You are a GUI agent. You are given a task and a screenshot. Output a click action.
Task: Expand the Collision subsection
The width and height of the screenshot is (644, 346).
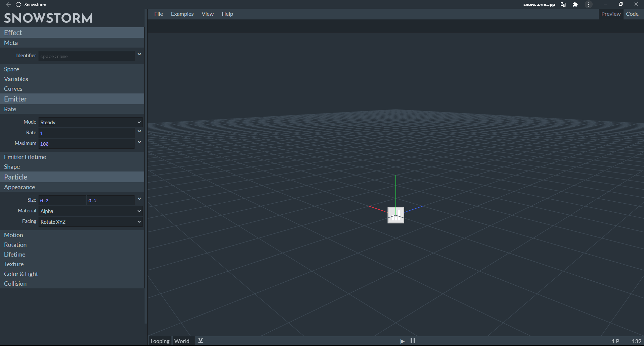[x=72, y=284]
